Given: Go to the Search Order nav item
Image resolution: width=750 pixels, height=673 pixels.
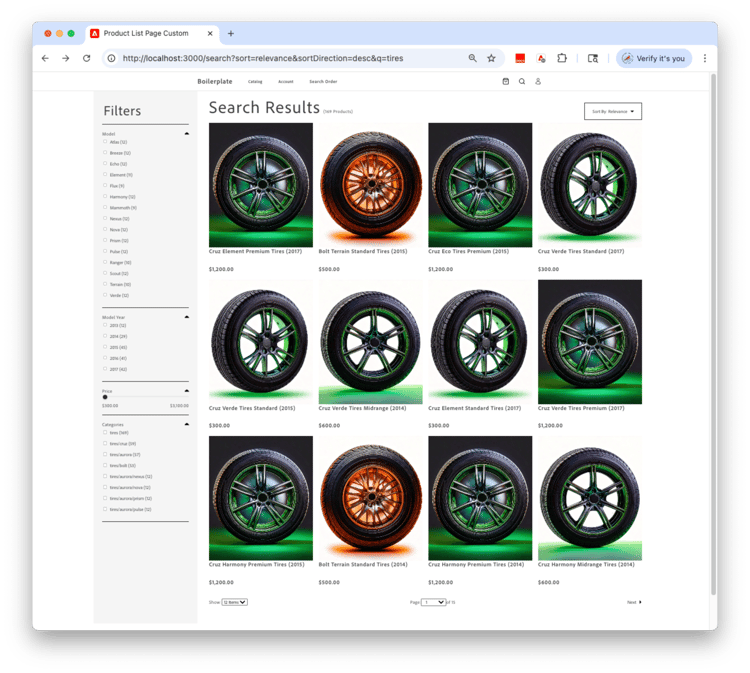Looking at the screenshot, I should click(323, 81).
